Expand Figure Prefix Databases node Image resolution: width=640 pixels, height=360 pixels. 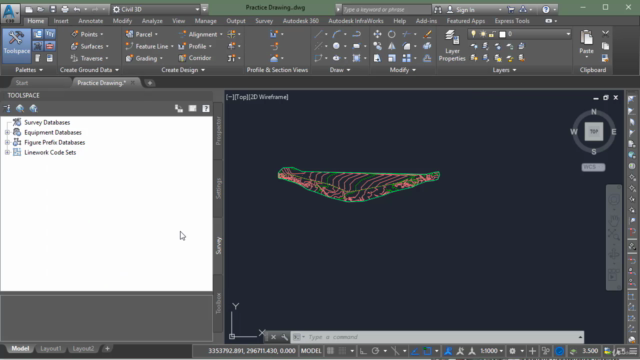pyautogui.click(x=7, y=142)
